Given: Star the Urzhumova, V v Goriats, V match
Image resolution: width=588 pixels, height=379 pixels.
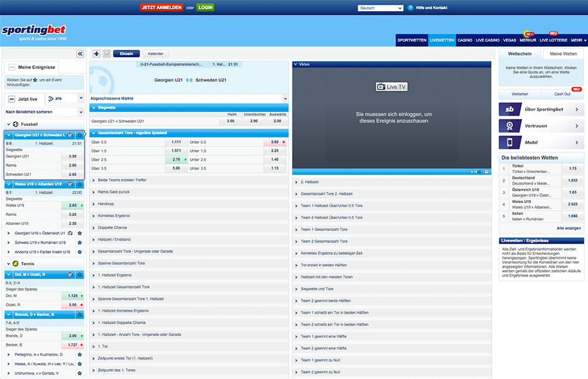Looking at the screenshot, I should click(x=79, y=373).
